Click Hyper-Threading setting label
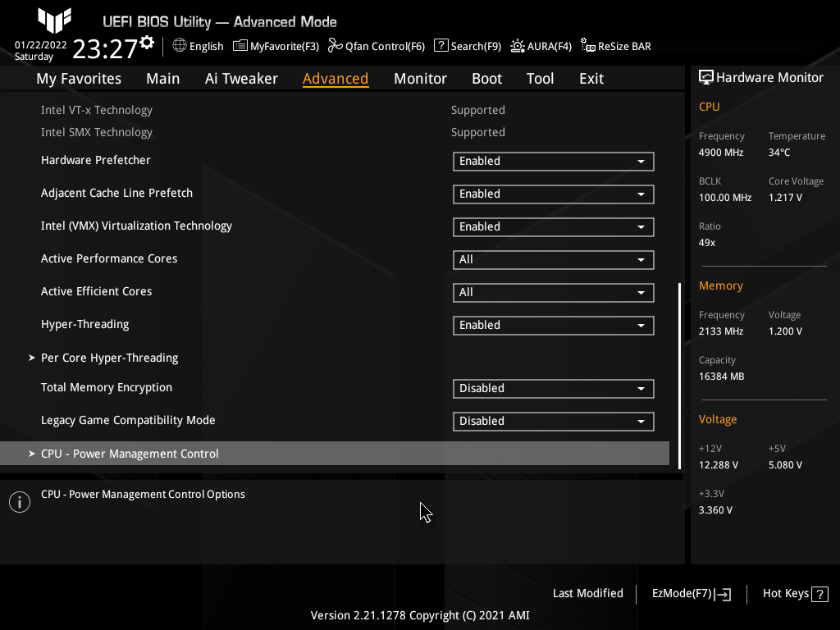840x630 pixels. [x=84, y=324]
